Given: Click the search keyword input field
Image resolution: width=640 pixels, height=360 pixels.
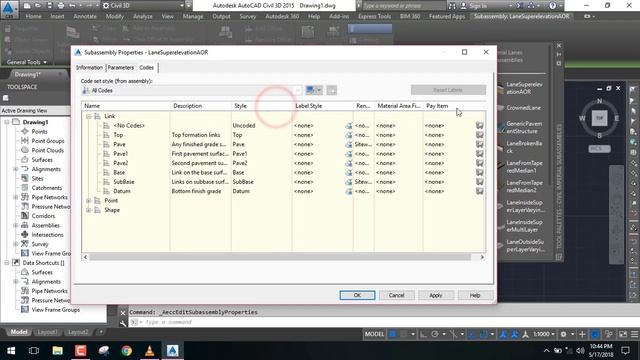Looking at the screenshot, I should coord(404,6).
